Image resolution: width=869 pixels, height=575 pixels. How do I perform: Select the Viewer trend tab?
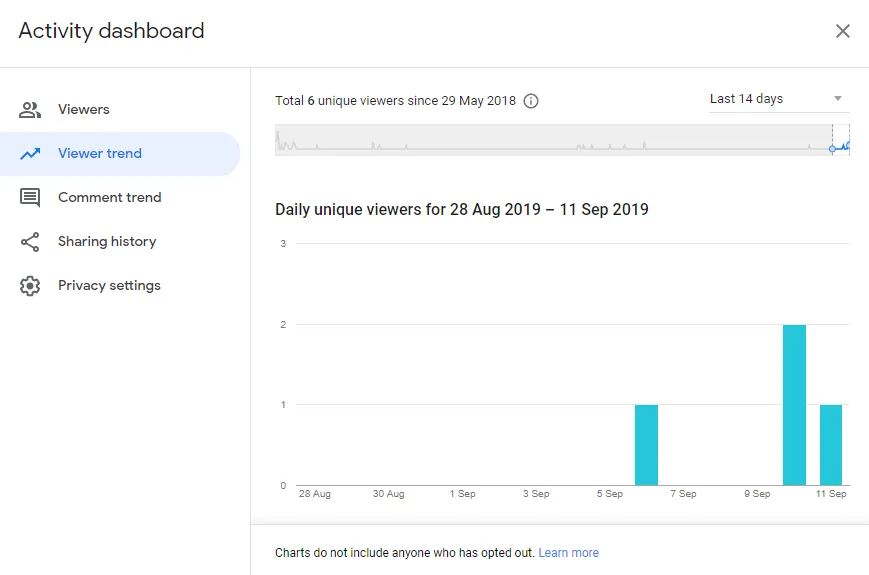pyautogui.click(x=120, y=153)
